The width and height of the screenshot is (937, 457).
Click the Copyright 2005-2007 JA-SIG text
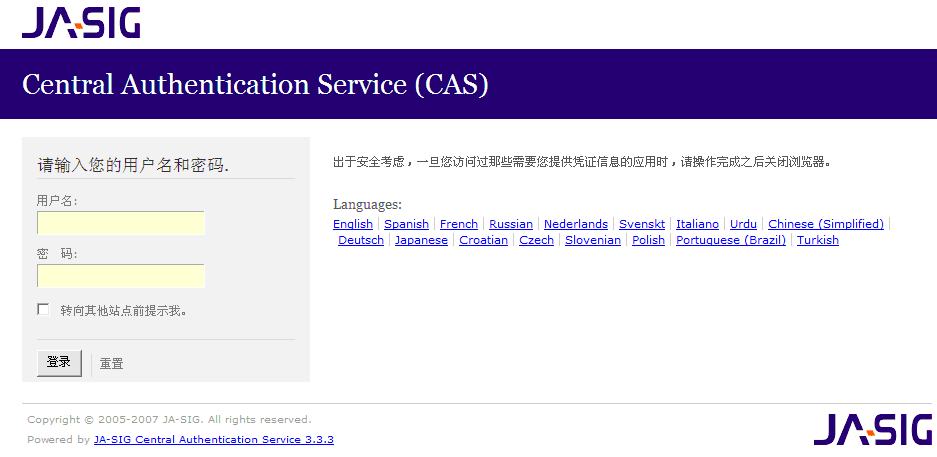click(169, 419)
